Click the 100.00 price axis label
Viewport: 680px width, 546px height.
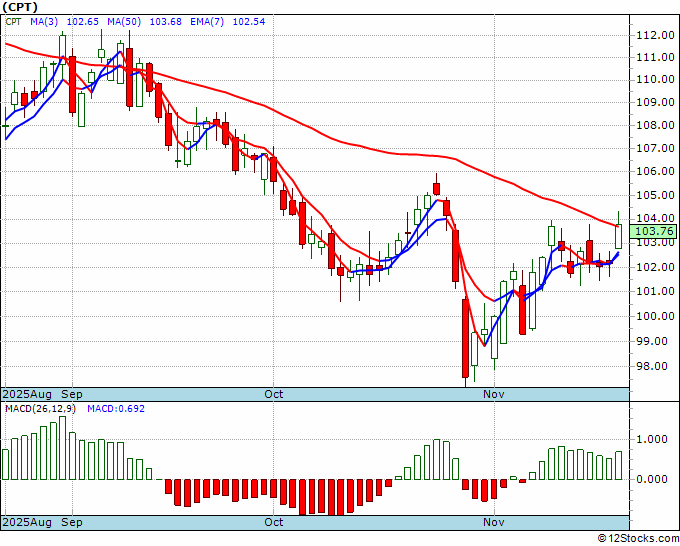pos(654,316)
